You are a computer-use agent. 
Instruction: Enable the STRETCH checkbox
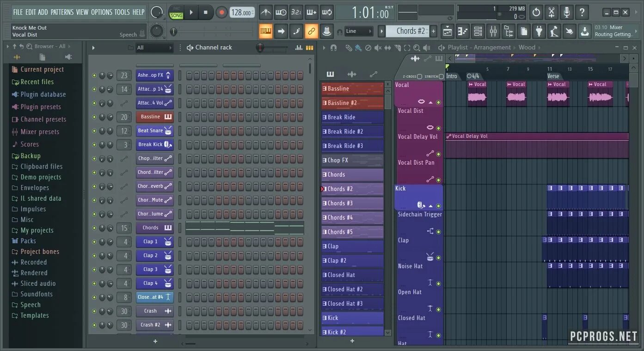coord(441,76)
